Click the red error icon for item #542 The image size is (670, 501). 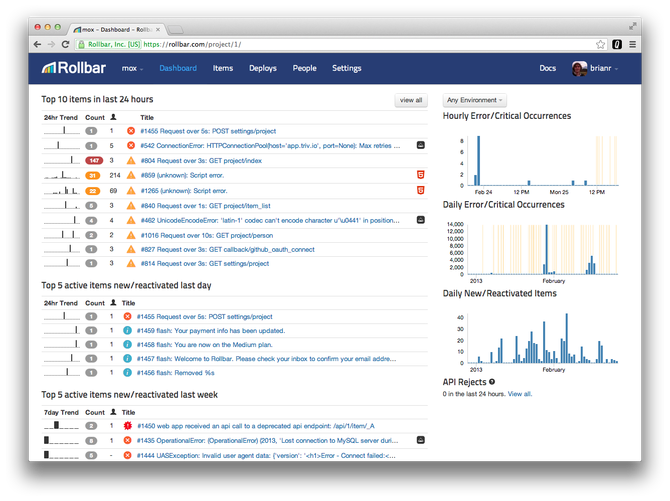130,145
